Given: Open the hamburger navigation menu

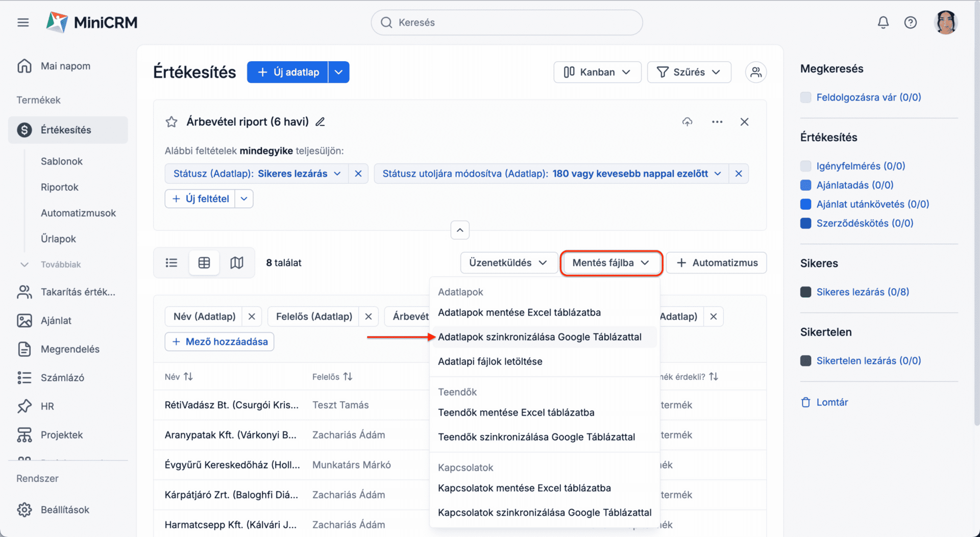Looking at the screenshot, I should pyautogui.click(x=23, y=22).
